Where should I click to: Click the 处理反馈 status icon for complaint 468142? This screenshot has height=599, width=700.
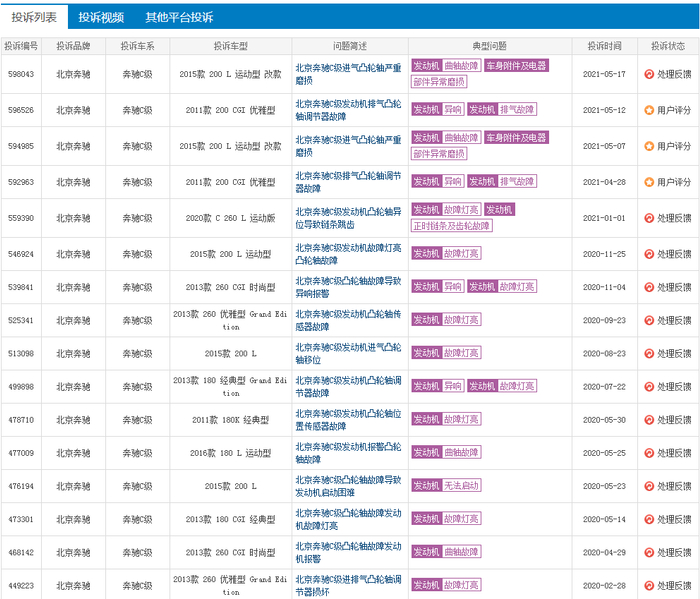pyautogui.click(x=649, y=553)
